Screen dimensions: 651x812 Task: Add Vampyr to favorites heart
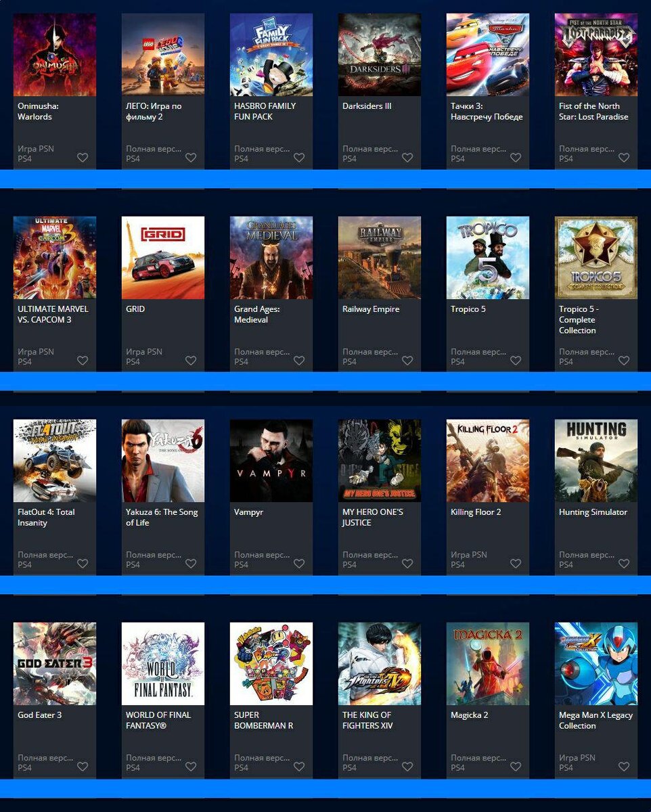[x=299, y=564]
